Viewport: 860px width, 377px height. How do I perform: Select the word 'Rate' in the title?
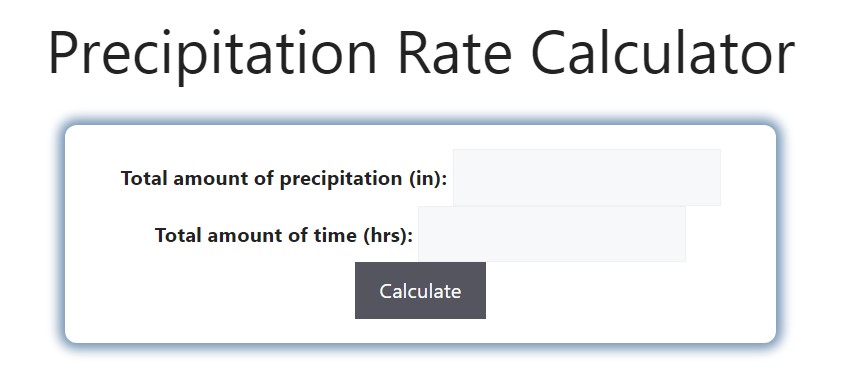click(454, 53)
